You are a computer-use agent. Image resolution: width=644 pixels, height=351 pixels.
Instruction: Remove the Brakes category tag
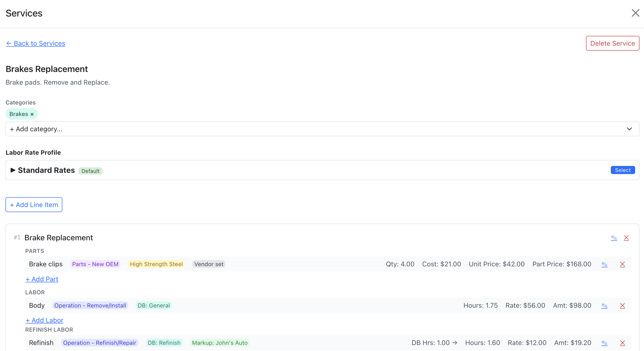coord(32,114)
